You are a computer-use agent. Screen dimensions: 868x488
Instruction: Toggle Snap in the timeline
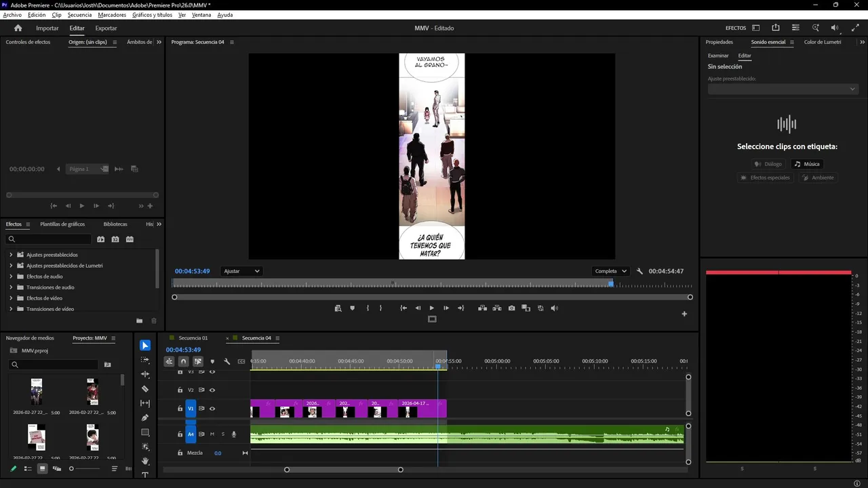pos(183,361)
